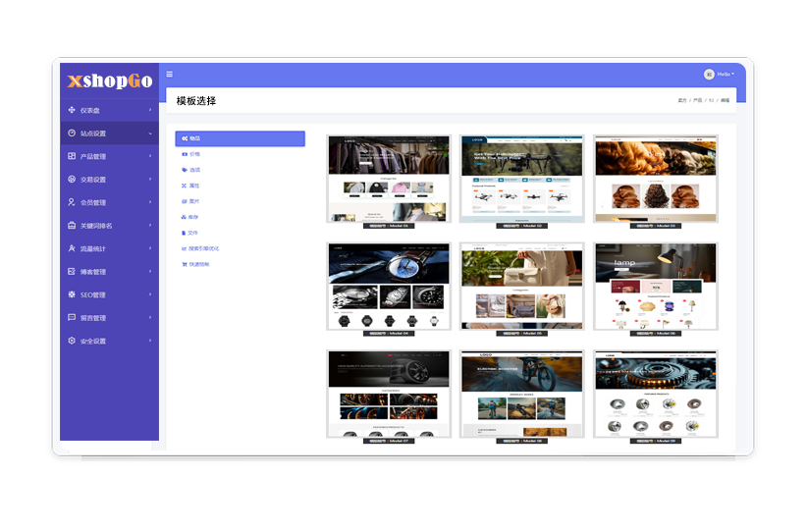The height and width of the screenshot is (532, 807).
Task: Select the Model 02 drone template thumbnail
Action: click(522, 180)
